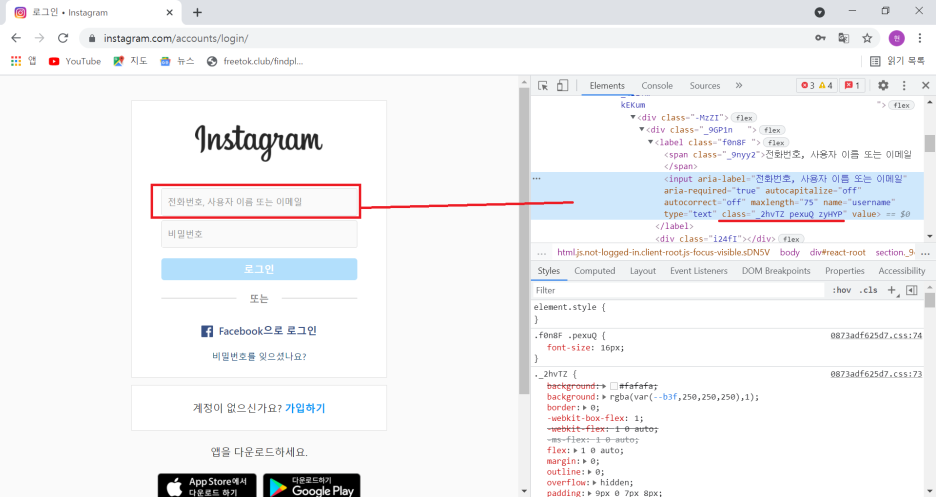Open the Properties pane tab

(845, 271)
